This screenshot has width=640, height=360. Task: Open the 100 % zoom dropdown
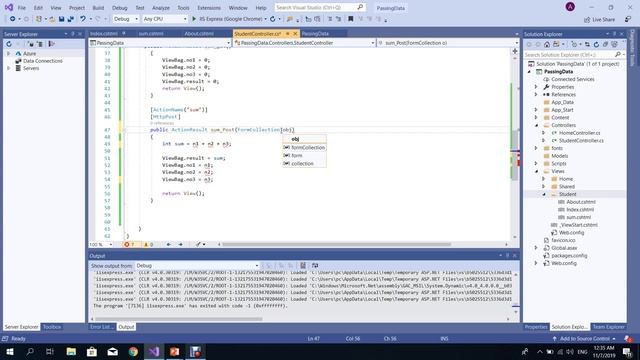101,244
